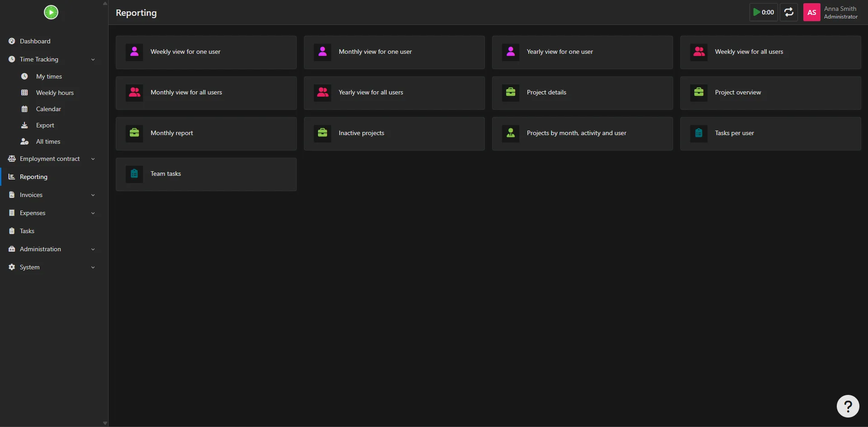The width and height of the screenshot is (868, 427).
Task: Click the green briefcase icon for Monthly report
Action: 134,133
